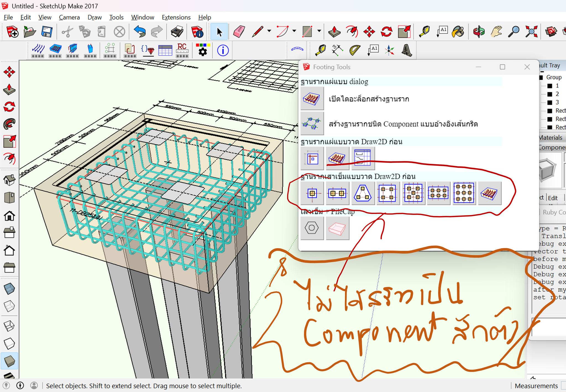566x392 pixels.
Task: Select layer 2 in the tray list
Action: 557,94
